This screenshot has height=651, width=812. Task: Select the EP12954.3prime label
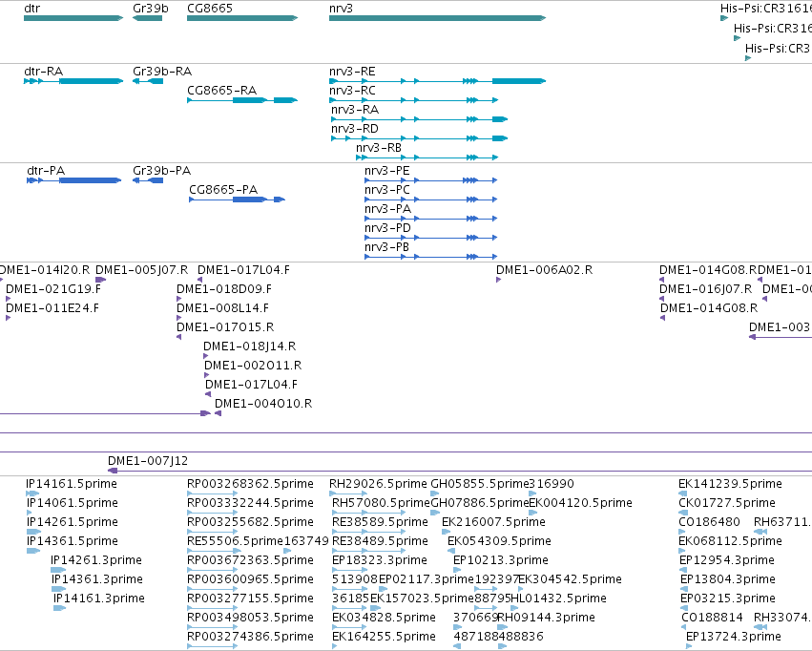(x=727, y=560)
